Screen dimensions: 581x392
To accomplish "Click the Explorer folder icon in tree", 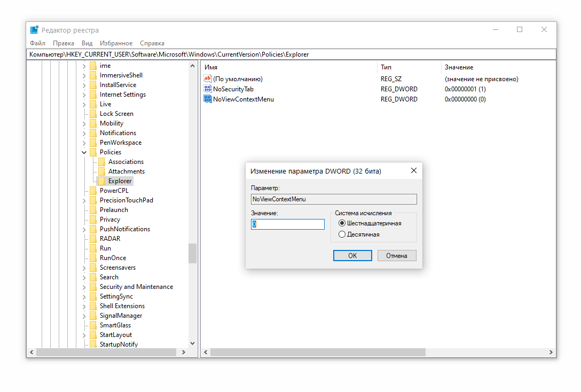I will click(x=101, y=181).
